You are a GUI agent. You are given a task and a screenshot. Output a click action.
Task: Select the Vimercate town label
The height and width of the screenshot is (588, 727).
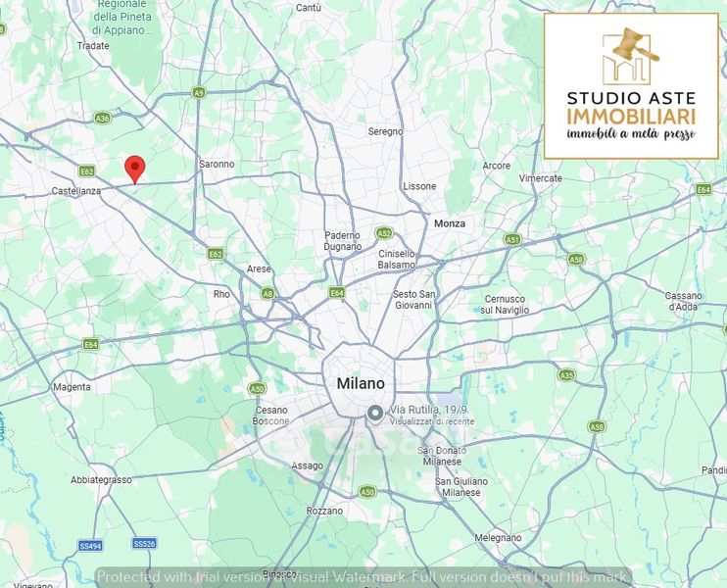coord(541,178)
